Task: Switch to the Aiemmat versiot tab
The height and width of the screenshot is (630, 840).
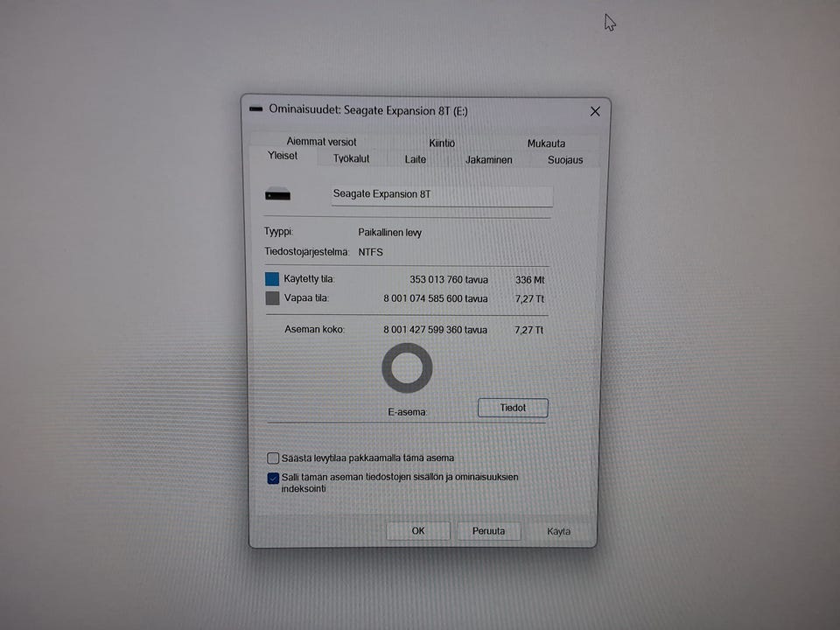Action: pos(321,142)
